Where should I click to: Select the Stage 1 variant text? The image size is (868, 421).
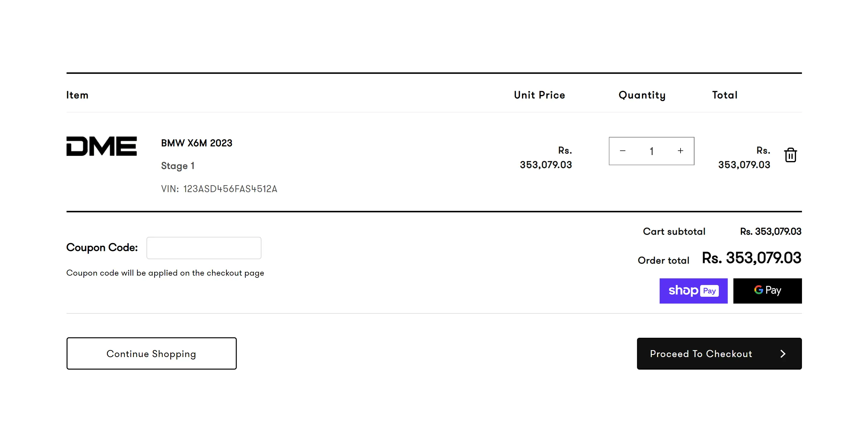coord(178,166)
